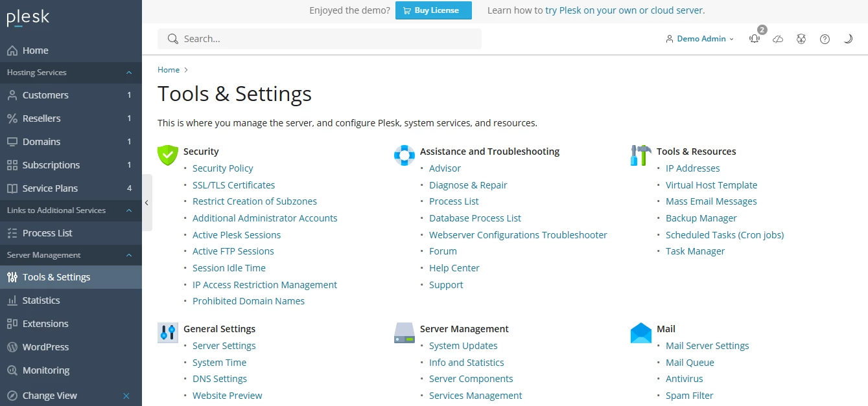Click the green Security shield icon
The image size is (868, 406).
[168, 155]
